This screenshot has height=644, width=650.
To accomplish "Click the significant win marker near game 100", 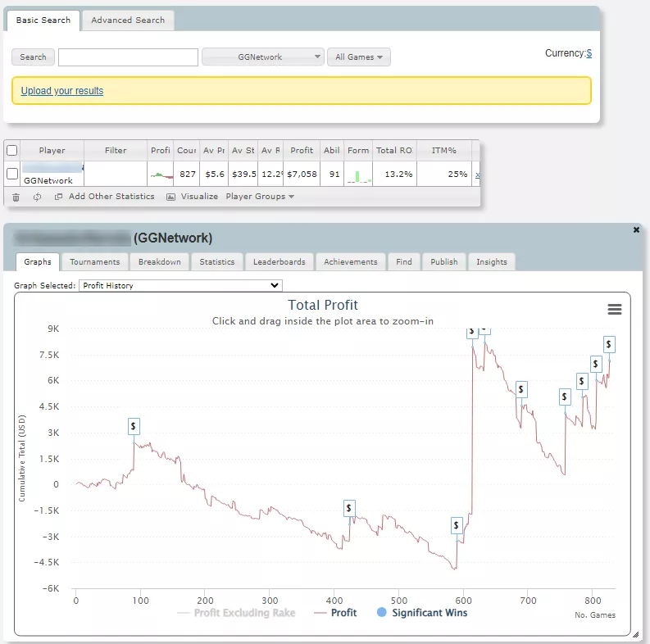I will coord(134,426).
